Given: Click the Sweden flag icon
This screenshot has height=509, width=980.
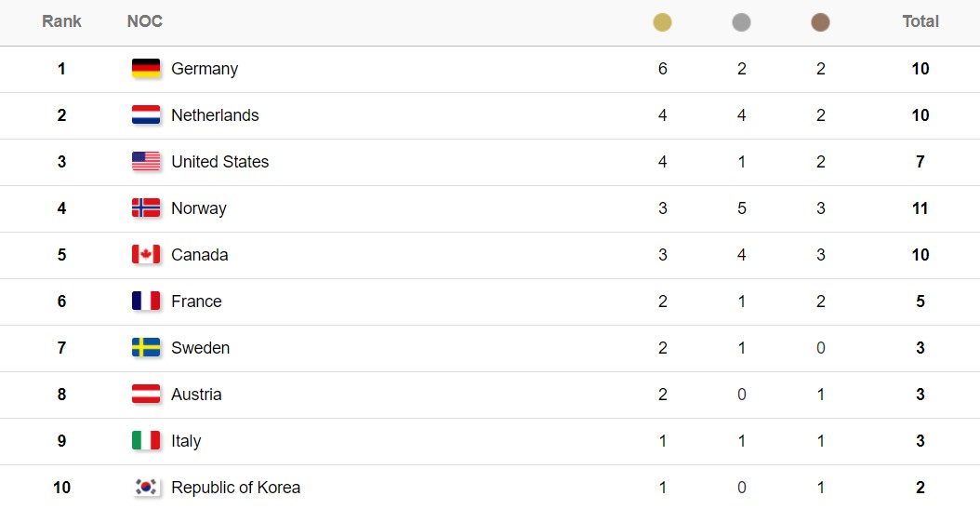Looking at the screenshot, I should (146, 348).
